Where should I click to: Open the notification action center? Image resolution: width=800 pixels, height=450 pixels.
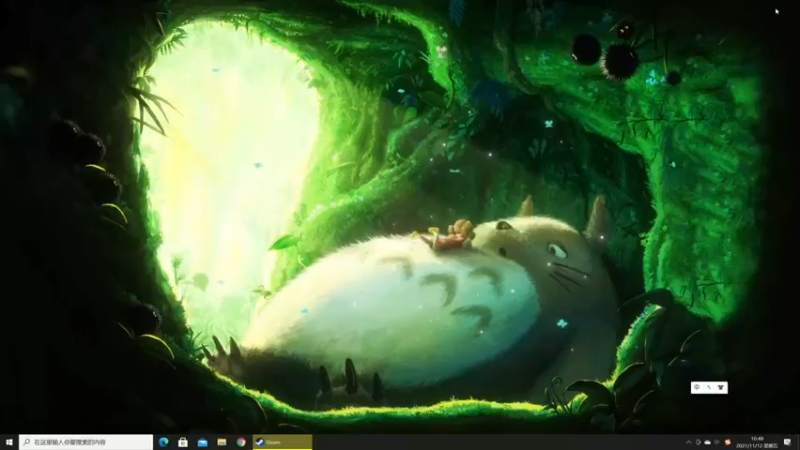click(x=787, y=442)
